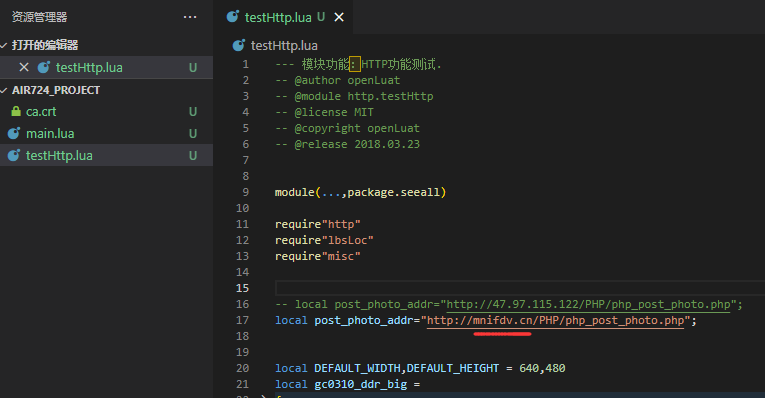Viewport: 765px width, 398px height.
Task: Click the require"http" statement
Action: tap(318, 224)
